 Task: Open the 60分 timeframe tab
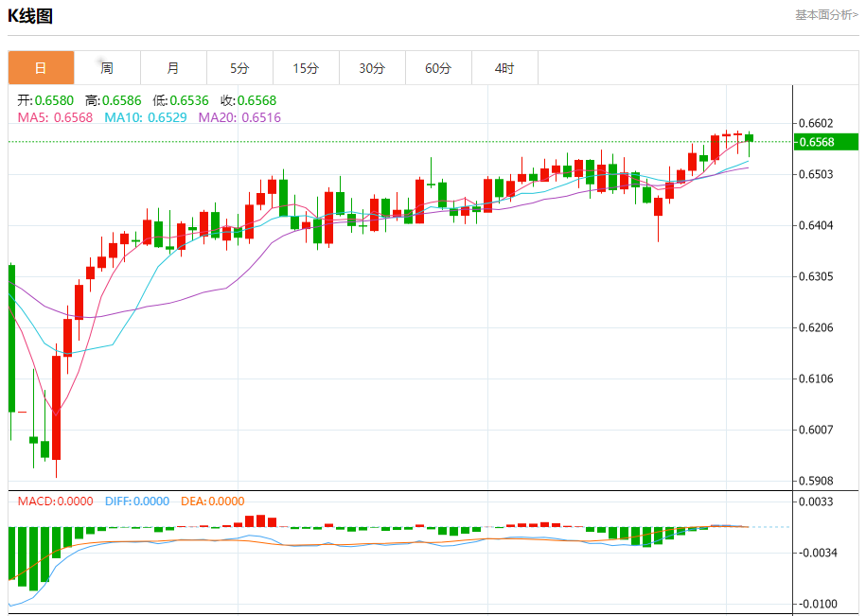tap(438, 68)
